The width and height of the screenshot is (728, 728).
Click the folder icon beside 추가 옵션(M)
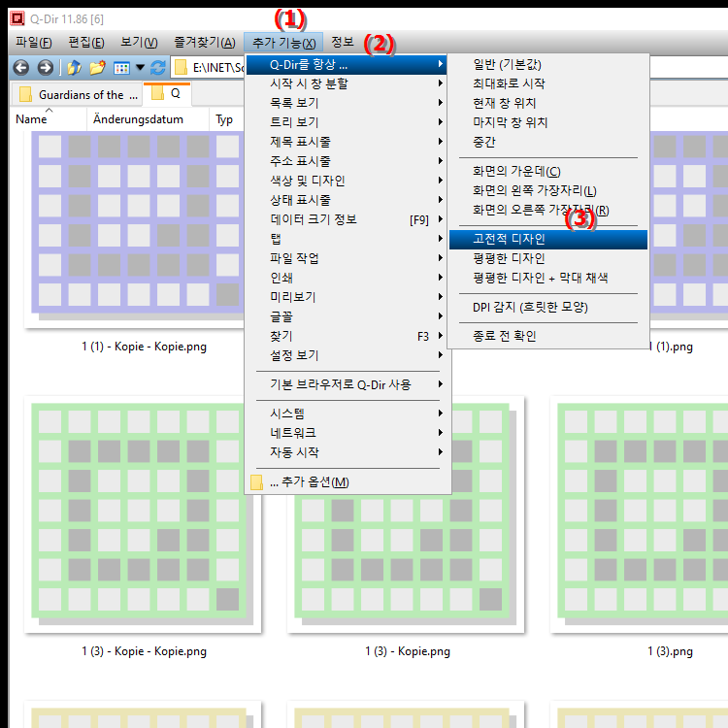pyautogui.click(x=256, y=481)
